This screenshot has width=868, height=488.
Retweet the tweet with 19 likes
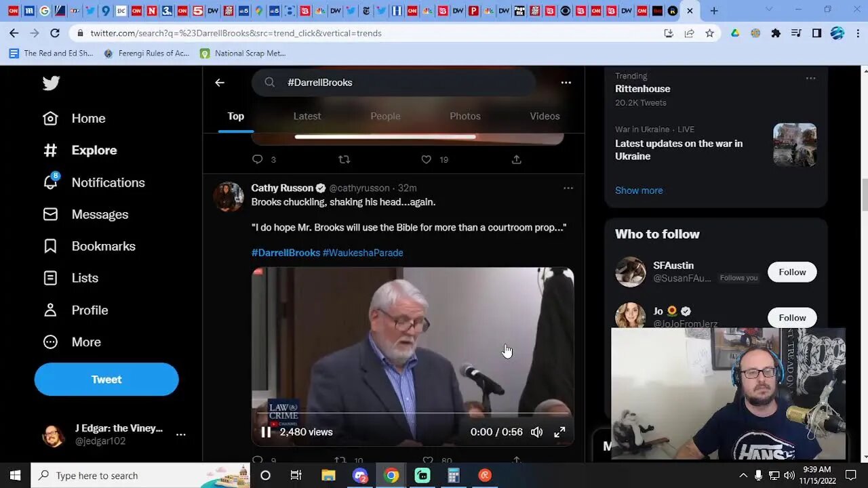click(344, 159)
